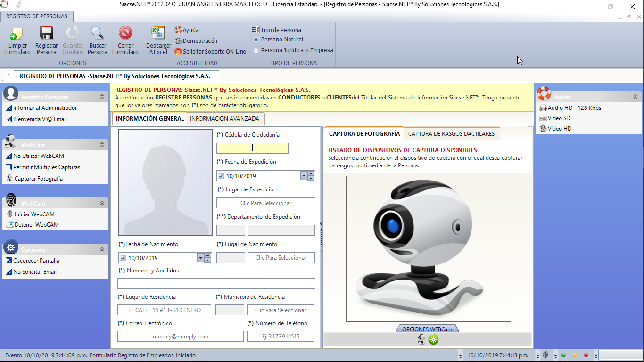Click the Registrar Persona floppy disk icon
The height and width of the screenshot is (362, 644).
pos(46,33)
